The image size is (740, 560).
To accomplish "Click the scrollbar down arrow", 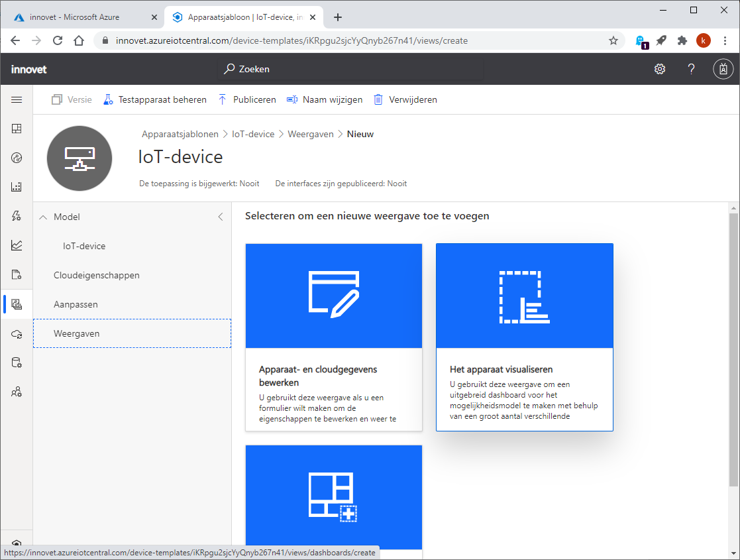I will (x=733, y=553).
